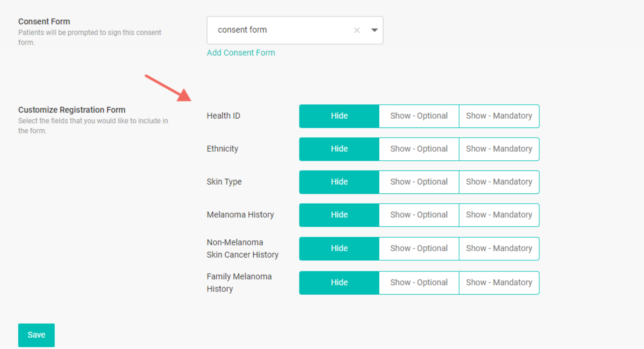Make Non-Melanoma Skin Cancer History mandatory
This screenshot has height=349, width=644.
(499, 248)
